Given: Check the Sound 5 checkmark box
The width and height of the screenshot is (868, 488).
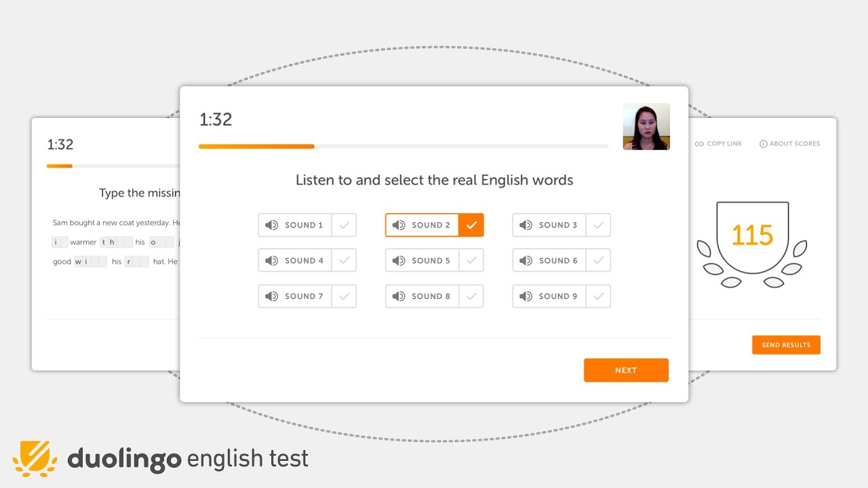Looking at the screenshot, I should [471, 260].
